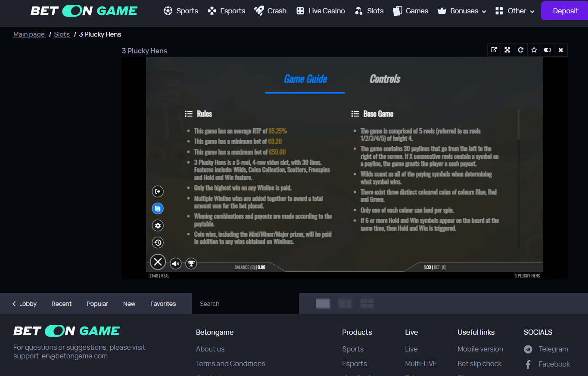The height and width of the screenshot is (376, 588).
Task: Open in-game settings gear icon
Action: pyautogui.click(x=158, y=225)
